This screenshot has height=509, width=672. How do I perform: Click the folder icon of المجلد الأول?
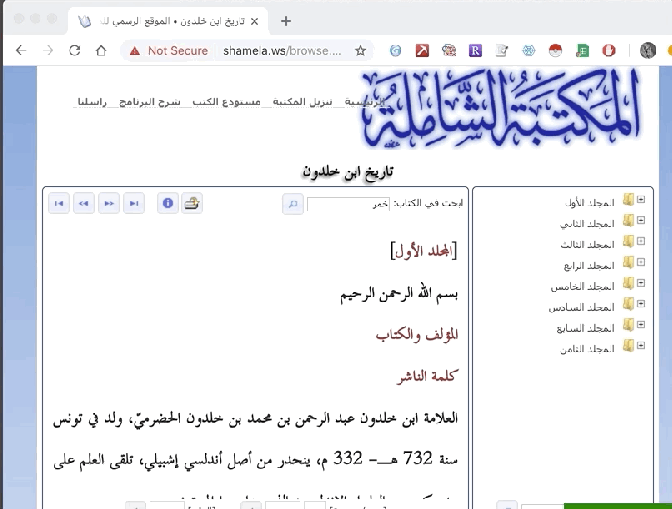coord(628,200)
